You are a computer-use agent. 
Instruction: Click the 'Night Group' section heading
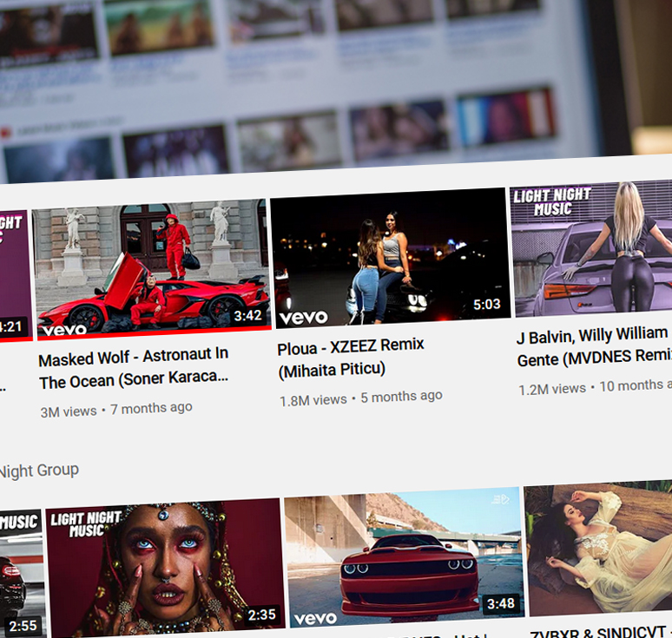(x=39, y=470)
